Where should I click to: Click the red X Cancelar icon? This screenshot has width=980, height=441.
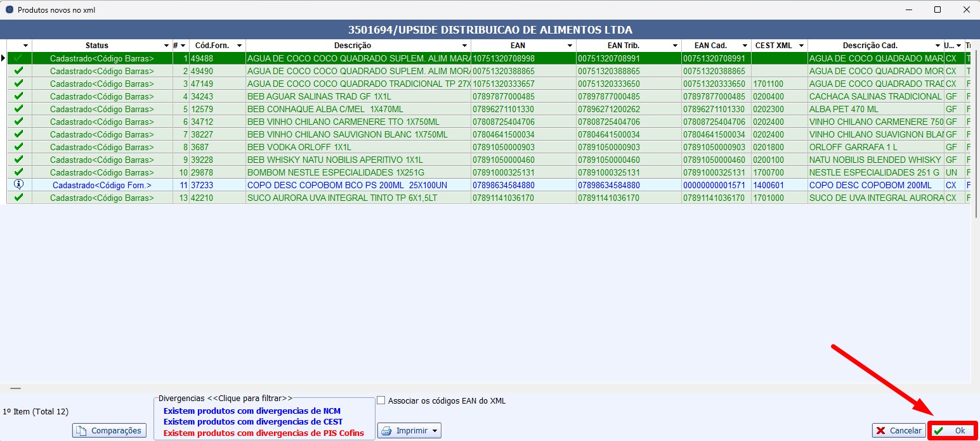(880, 431)
